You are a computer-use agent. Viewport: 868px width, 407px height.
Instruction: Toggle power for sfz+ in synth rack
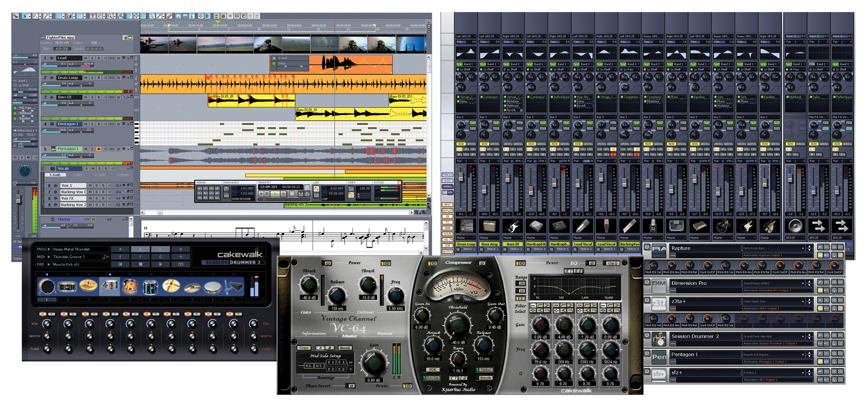(x=647, y=371)
